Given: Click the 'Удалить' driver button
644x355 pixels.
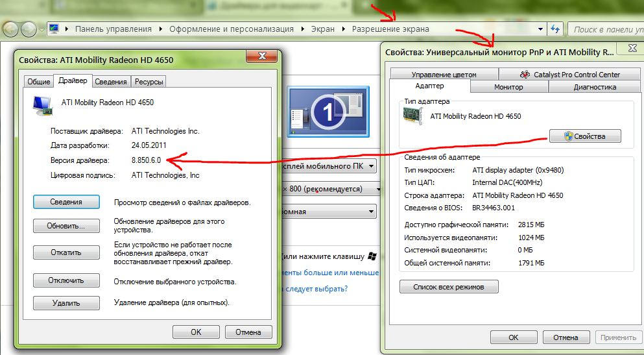Looking at the screenshot, I should click(x=66, y=303).
